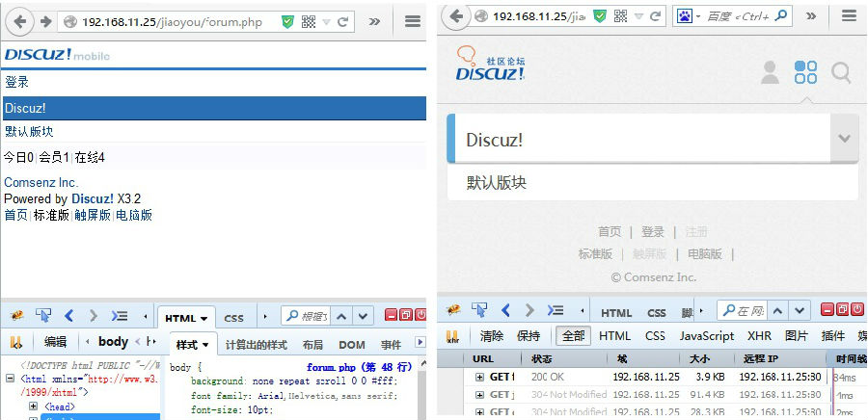Filter Net requests by XHR
Viewport: 868px width, 420px height.
(759, 335)
